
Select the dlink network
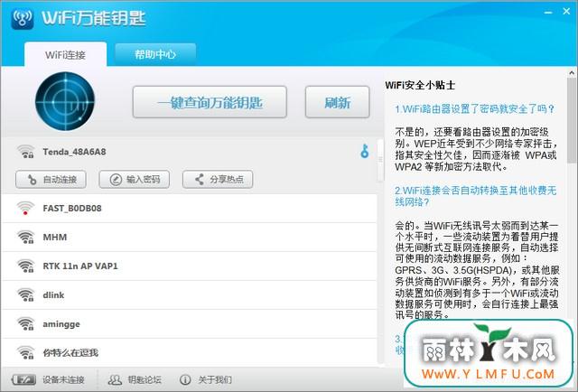click(x=189, y=295)
